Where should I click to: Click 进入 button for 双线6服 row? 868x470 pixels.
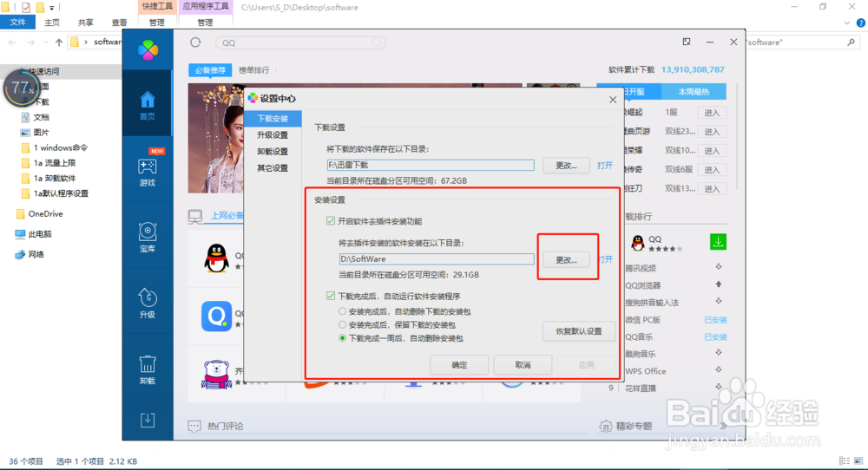pos(712,170)
